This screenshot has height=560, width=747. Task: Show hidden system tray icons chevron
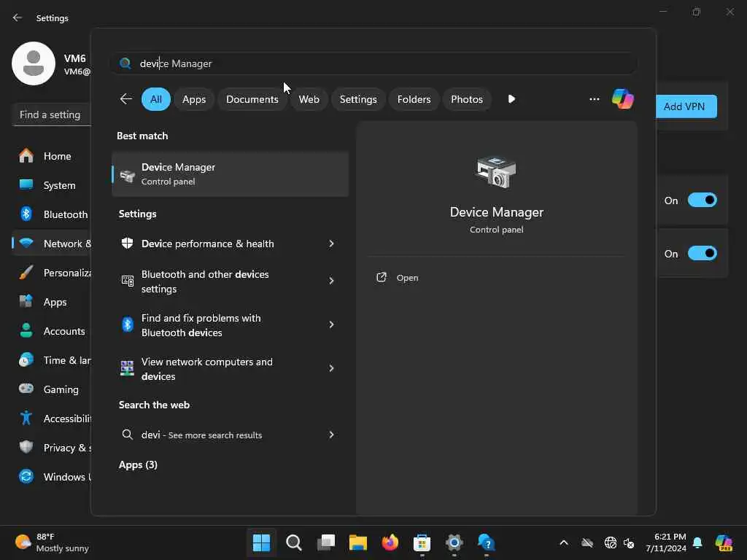tap(564, 542)
